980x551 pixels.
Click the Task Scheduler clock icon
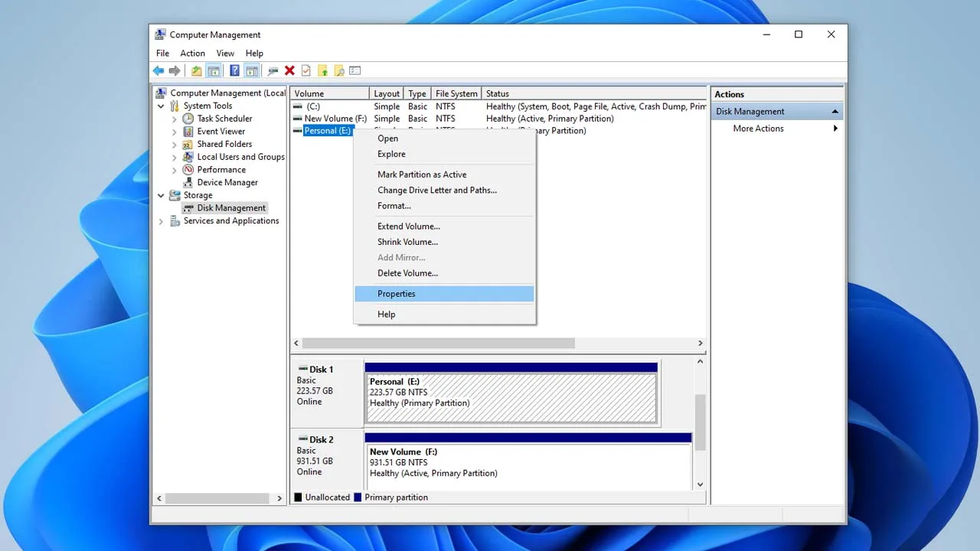pos(188,119)
